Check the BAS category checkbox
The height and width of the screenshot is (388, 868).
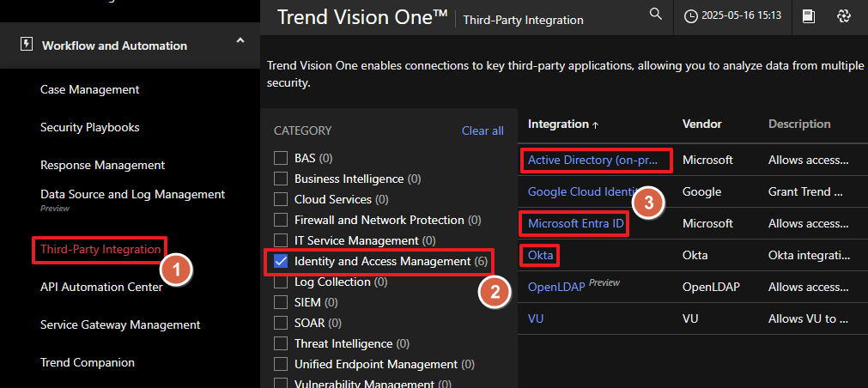pyautogui.click(x=280, y=158)
